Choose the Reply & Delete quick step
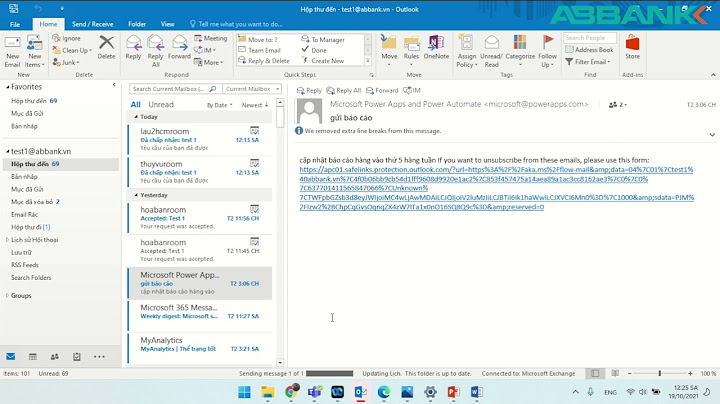The width and height of the screenshot is (720, 404). [264, 61]
